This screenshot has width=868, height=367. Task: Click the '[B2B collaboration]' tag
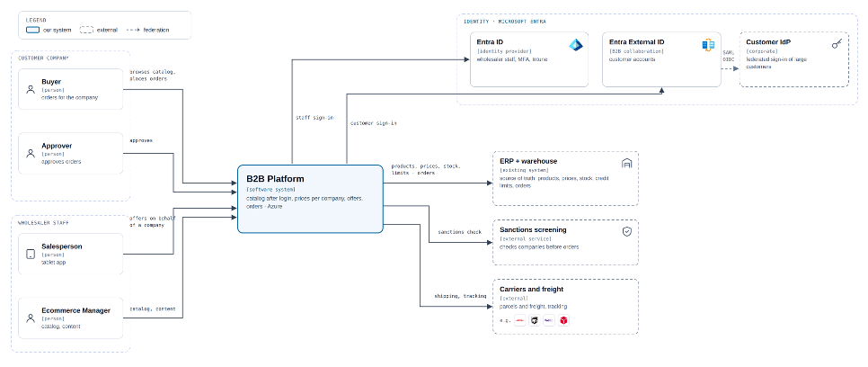[x=636, y=51]
